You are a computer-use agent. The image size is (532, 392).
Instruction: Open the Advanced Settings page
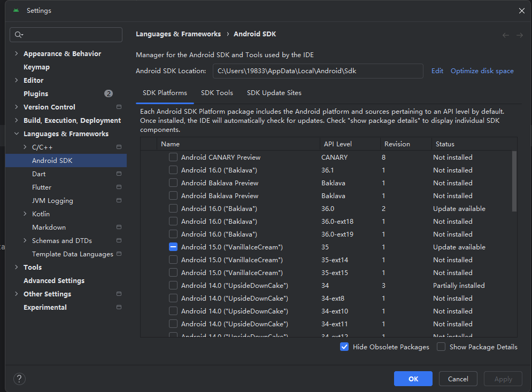[x=54, y=280]
